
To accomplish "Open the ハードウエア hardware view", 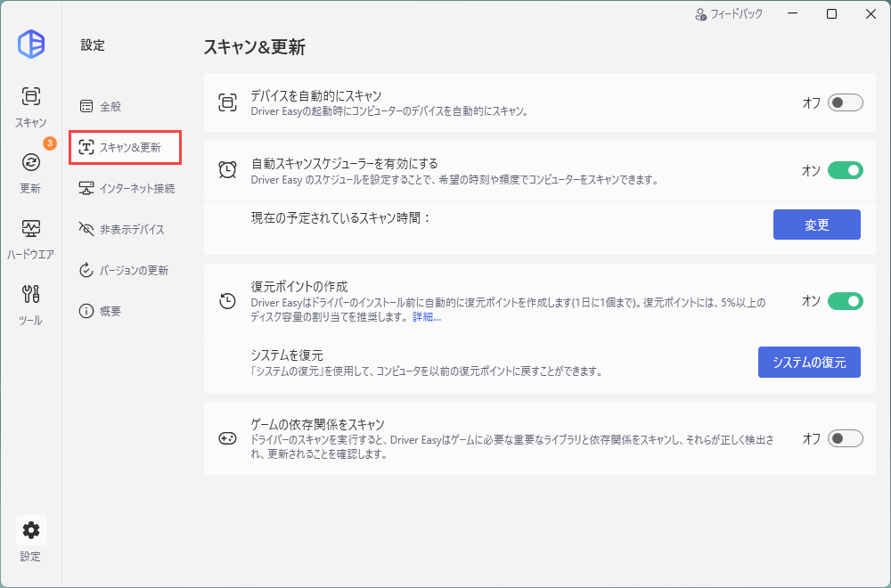I will [30, 239].
